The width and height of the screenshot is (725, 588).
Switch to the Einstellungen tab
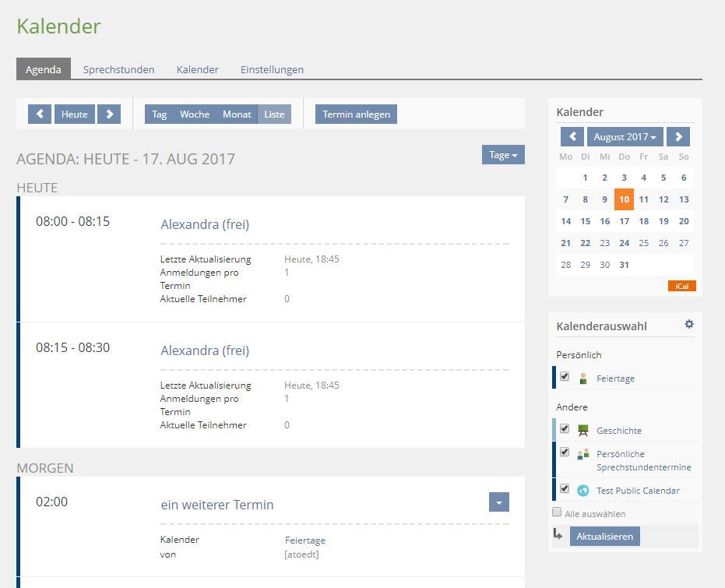[272, 69]
